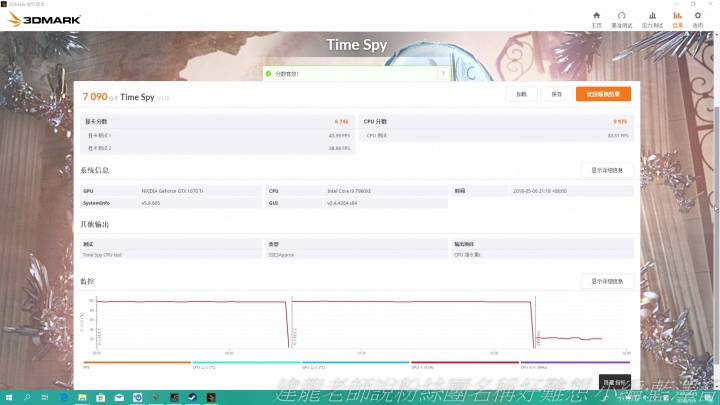720x405 pixels.
Task: Select the orange Results tab icon
Action: click(x=677, y=20)
